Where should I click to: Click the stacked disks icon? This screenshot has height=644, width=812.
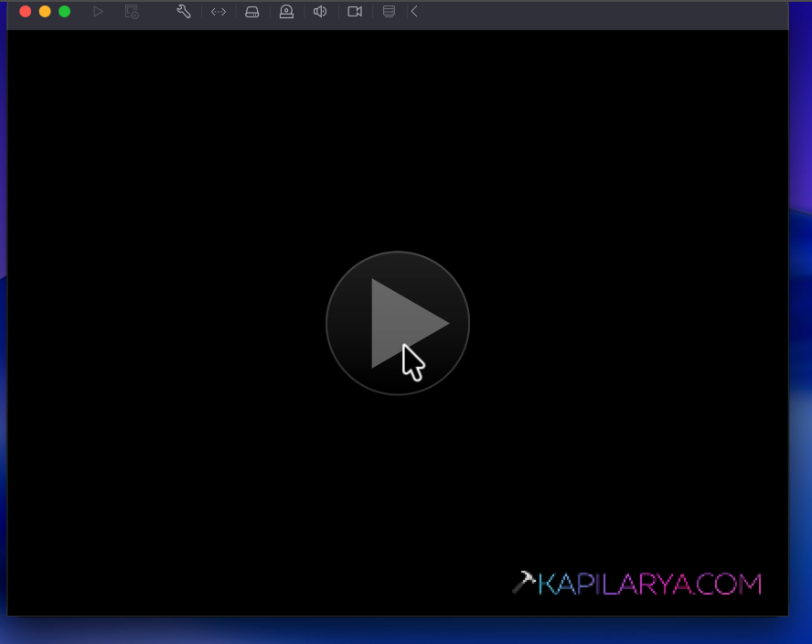coord(389,12)
